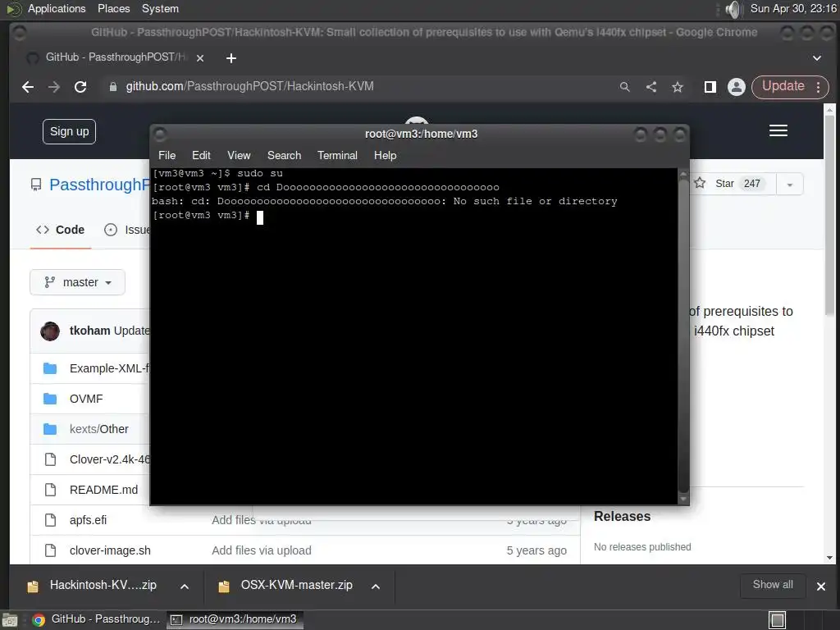Image resolution: width=840 pixels, height=630 pixels.
Task: Open the Places menu
Action: [x=113, y=8]
